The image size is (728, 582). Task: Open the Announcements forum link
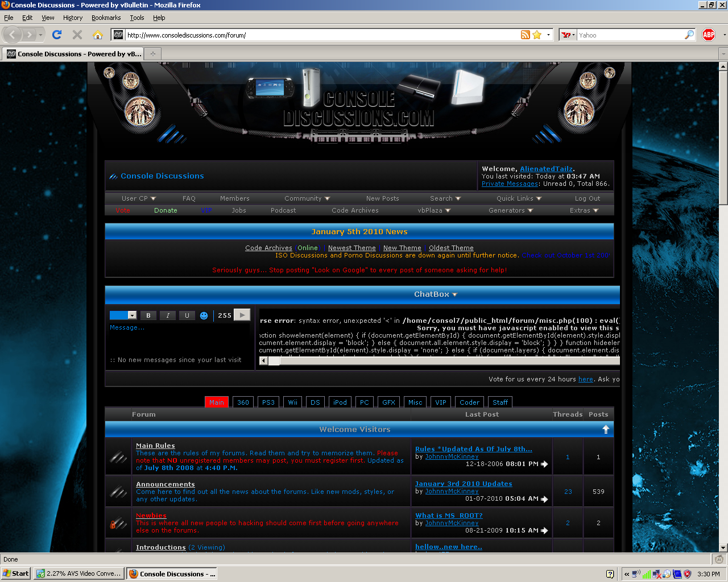tap(165, 484)
